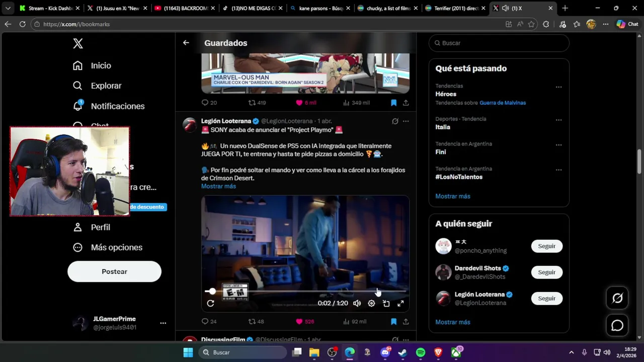
Task: Toggle picture-in-picture for video
Action: coord(386,303)
